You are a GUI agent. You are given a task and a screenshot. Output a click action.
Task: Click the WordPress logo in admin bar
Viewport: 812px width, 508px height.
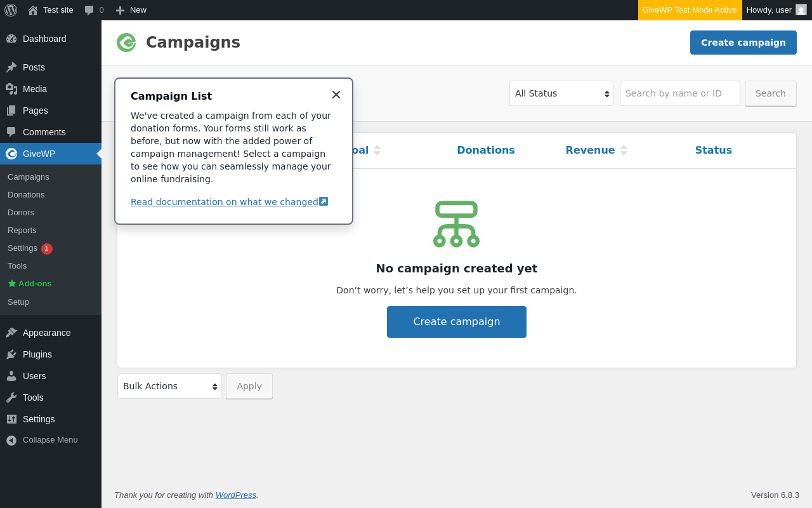(11, 10)
